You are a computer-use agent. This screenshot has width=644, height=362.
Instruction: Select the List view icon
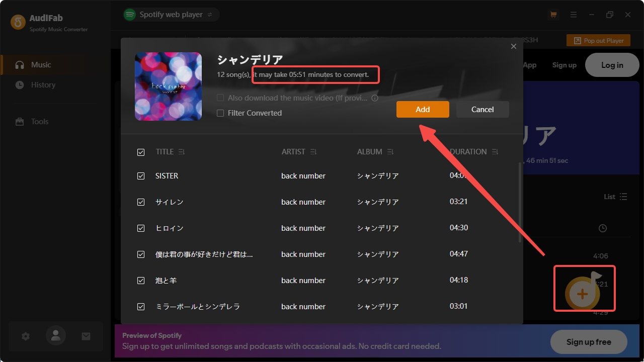click(x=623, y=197)
